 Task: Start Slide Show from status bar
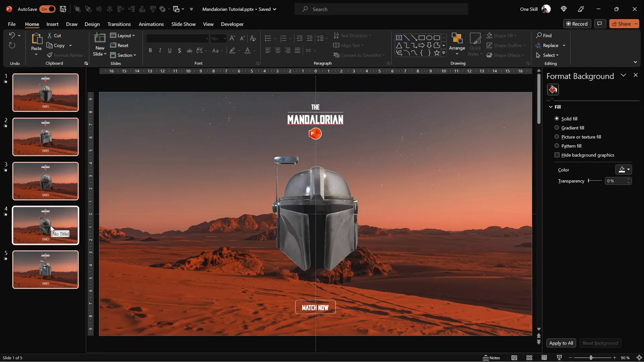[559, 358]
